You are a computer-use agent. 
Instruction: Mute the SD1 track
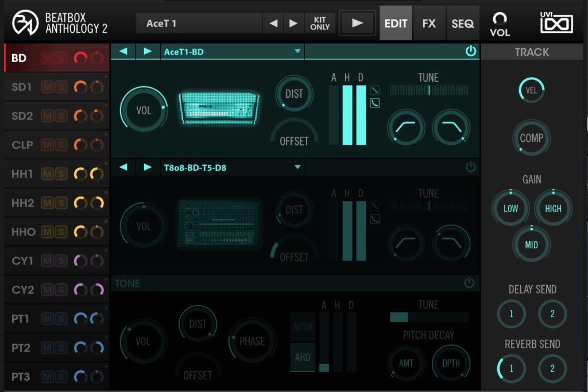pyautogui.click(x=47, y=87)
